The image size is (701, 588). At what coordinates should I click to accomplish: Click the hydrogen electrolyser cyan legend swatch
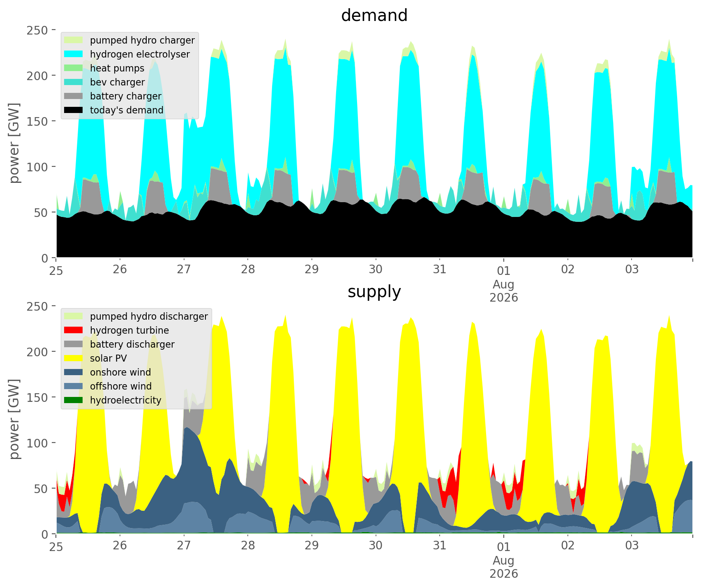coord(74,54)
